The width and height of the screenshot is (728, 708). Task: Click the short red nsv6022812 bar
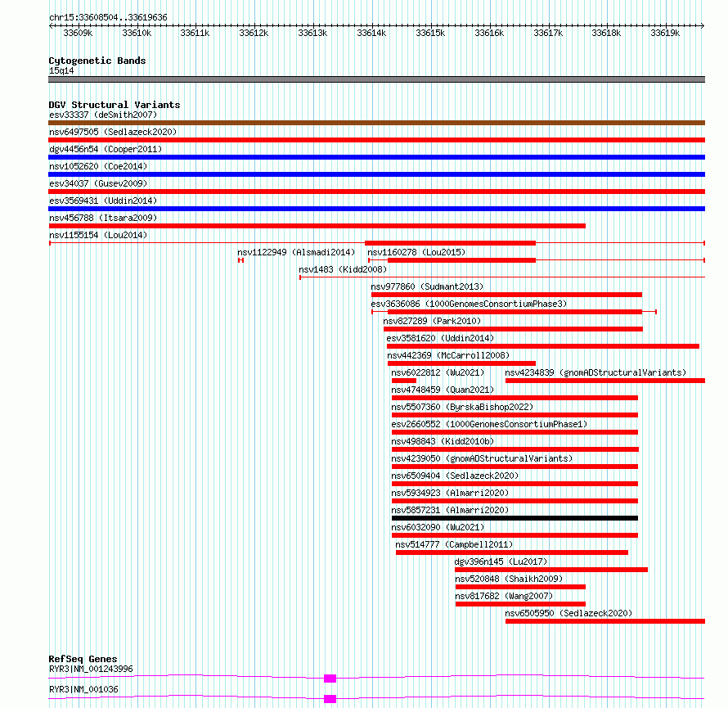[x=404, y=381]
